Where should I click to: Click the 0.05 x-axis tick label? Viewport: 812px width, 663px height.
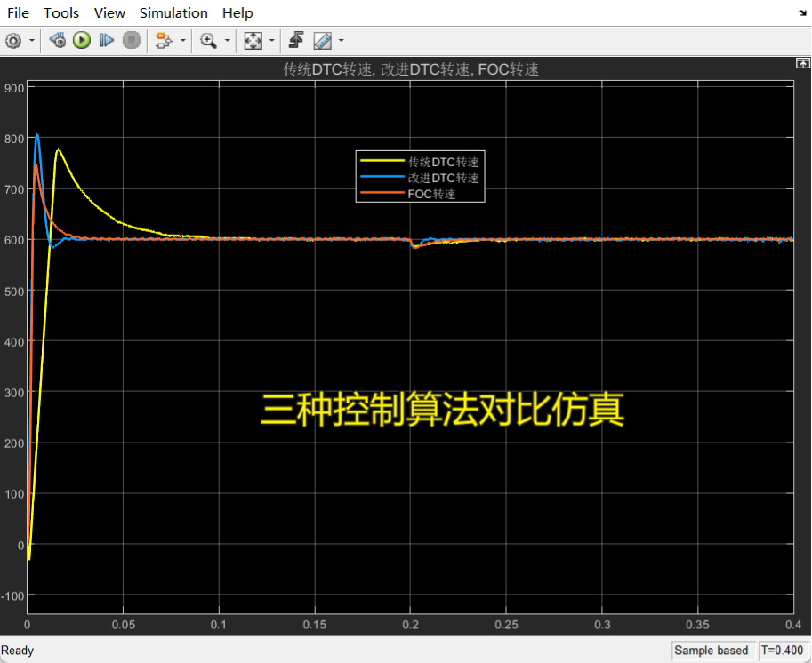point(124,625)
